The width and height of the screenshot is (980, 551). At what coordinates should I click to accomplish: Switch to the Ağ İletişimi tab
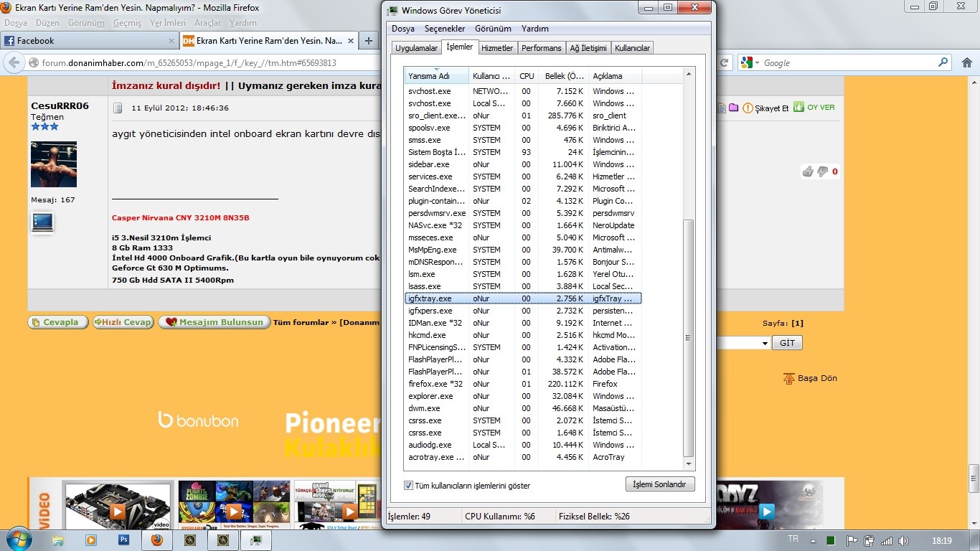point(588,48)
